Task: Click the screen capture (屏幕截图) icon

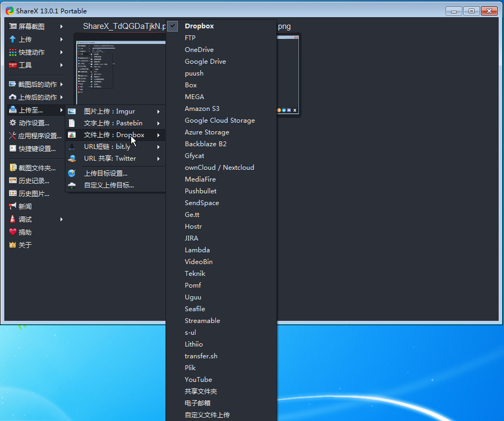Action: [13, 26]
